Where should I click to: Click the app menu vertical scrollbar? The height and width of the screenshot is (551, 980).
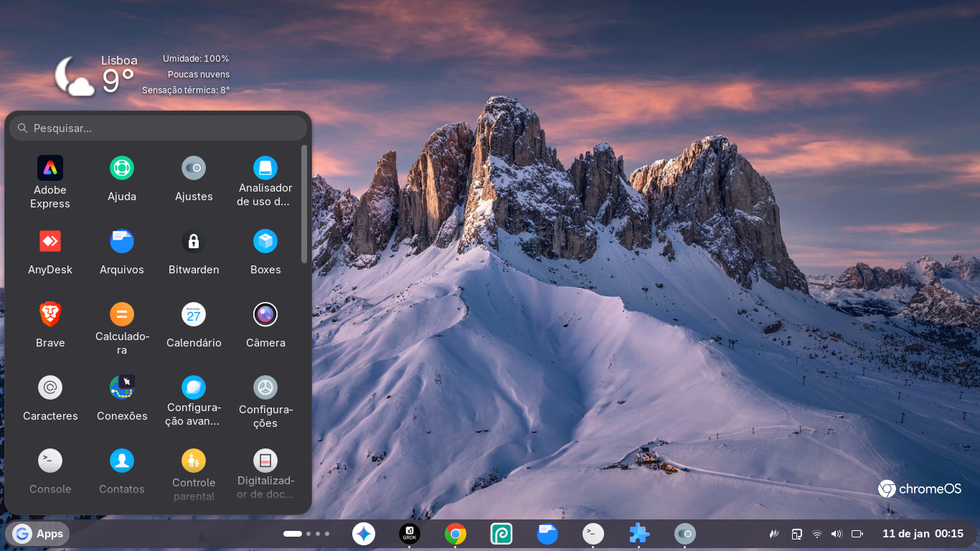(304, 204)
